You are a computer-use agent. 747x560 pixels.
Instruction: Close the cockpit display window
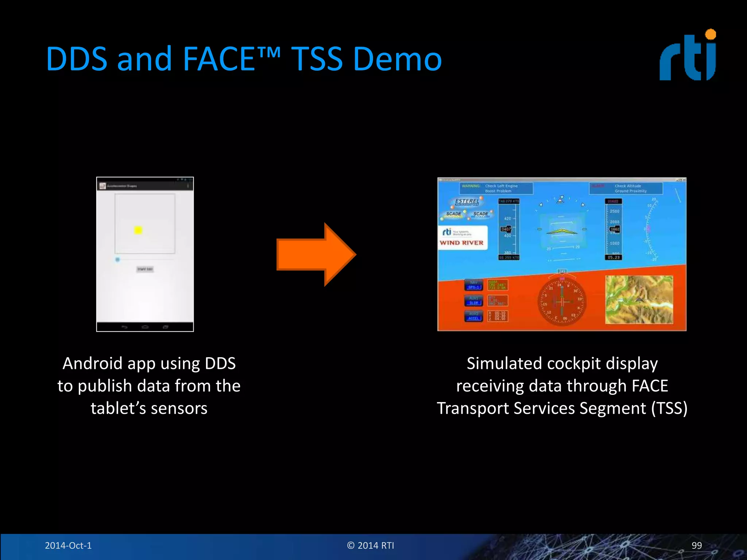pyautogui.click(x=684, y=180)
